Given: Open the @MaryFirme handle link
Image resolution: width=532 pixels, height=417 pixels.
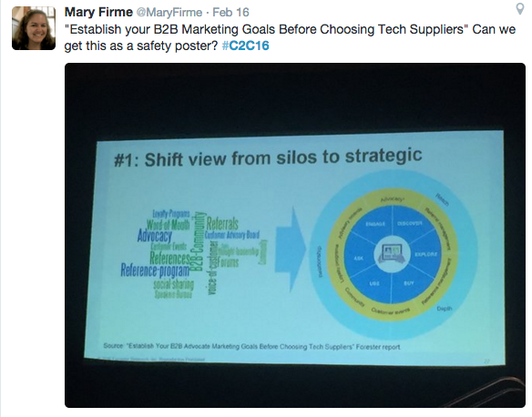Looking at the screenshot, I should click(x=169, y=13).
